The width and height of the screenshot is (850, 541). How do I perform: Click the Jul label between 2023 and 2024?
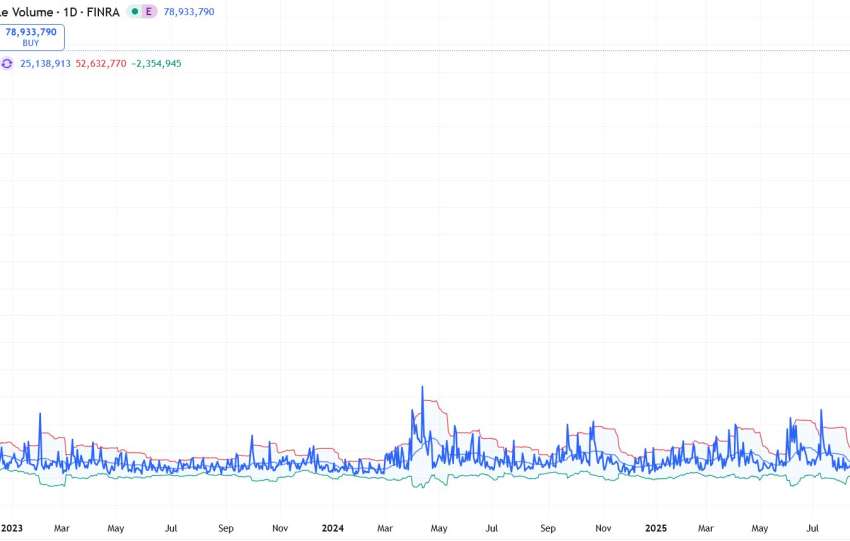[x=170, y=527]
